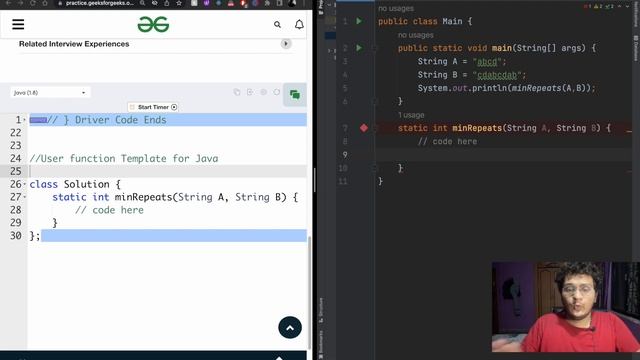Open the GeeksforGeeks hamburger menu
Screen dimensions: 640x360
coord(18,24)
